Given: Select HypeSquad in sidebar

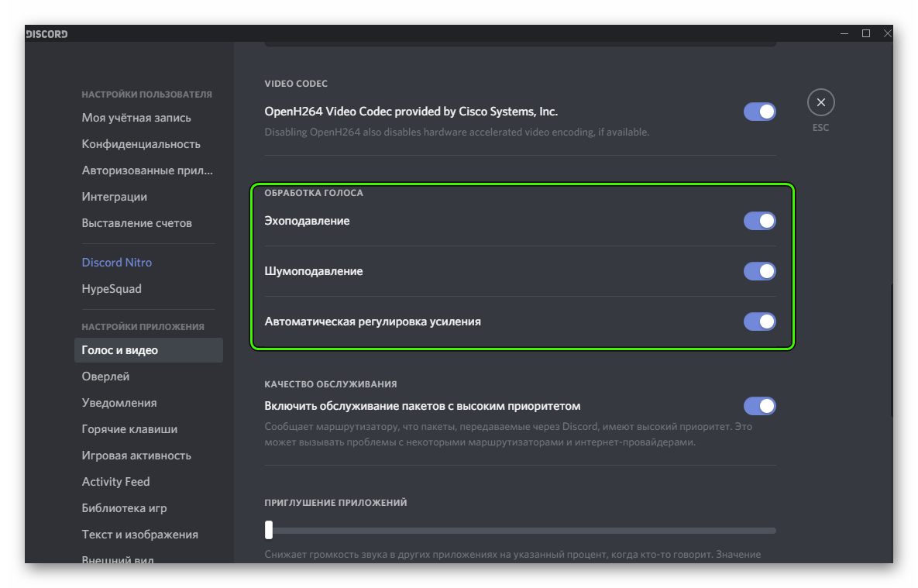Looking at the screenshot, I should (x=112, y=289).
